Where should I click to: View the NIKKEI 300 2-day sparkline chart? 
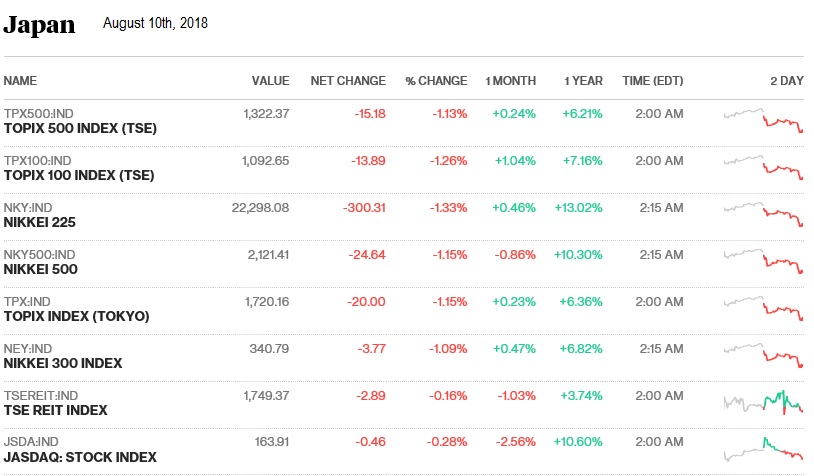(763, 356)
